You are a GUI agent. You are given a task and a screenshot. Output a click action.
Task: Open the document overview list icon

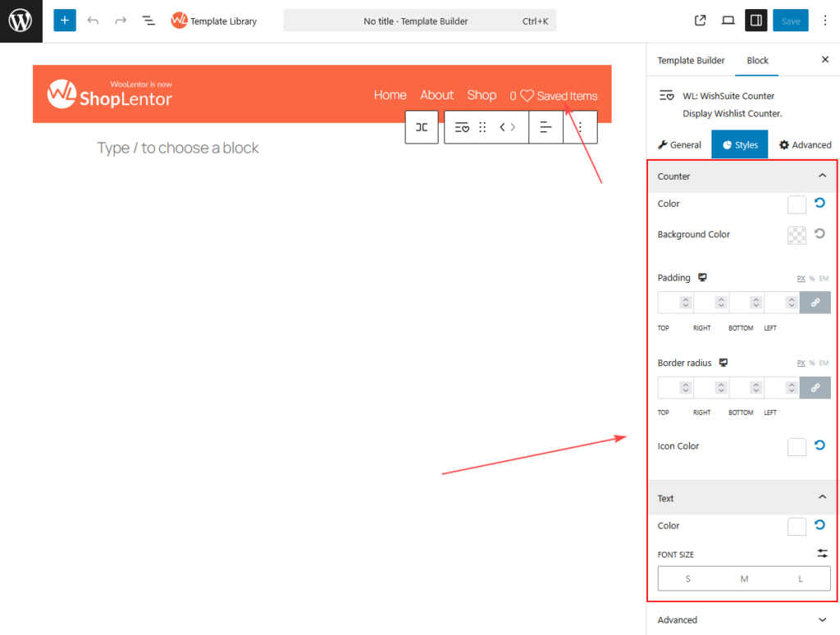point(148,21)
